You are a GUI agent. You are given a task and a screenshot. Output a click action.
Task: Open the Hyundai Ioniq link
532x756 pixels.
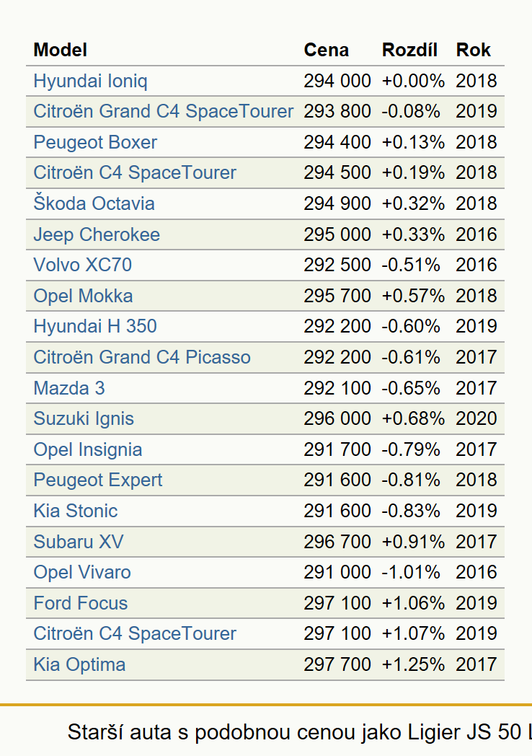click(90, 81)
